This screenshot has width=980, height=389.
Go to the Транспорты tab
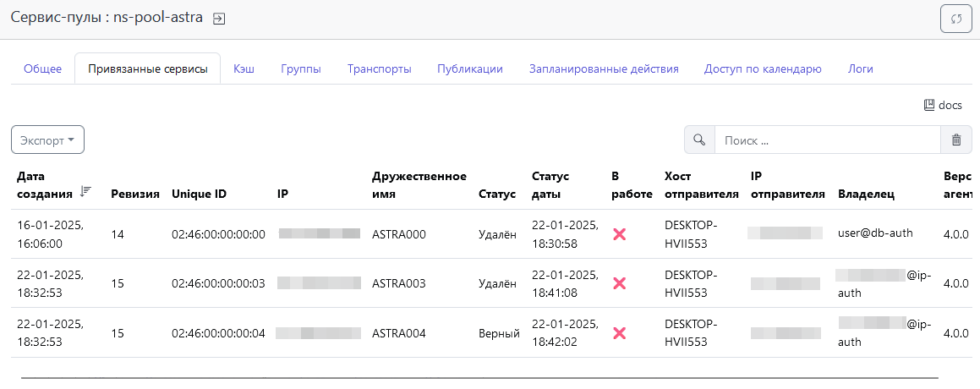click(x=379, y=69)
